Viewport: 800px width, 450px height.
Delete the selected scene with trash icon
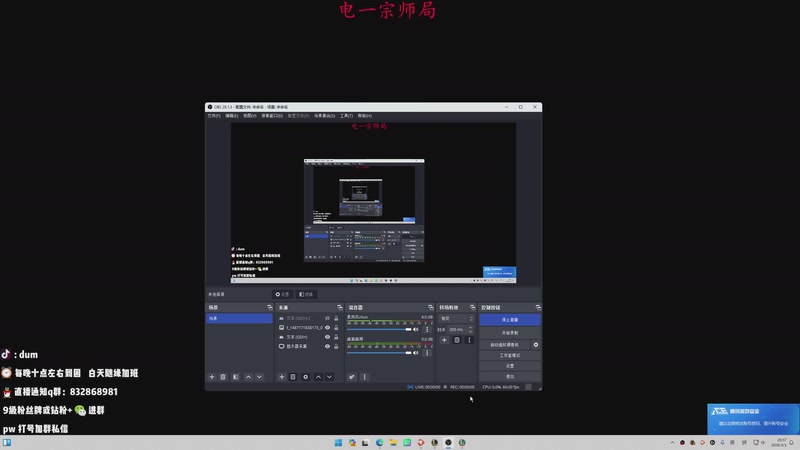(223, 377)
